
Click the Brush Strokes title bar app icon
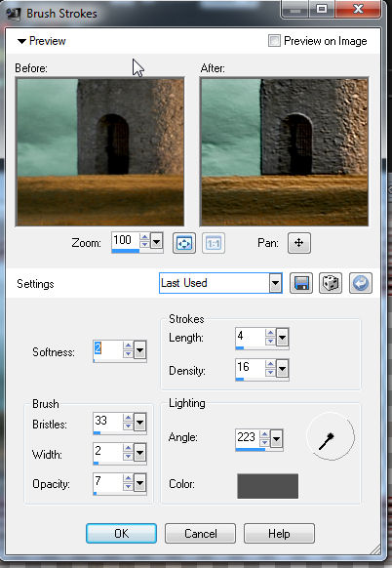tap(14, 14)
